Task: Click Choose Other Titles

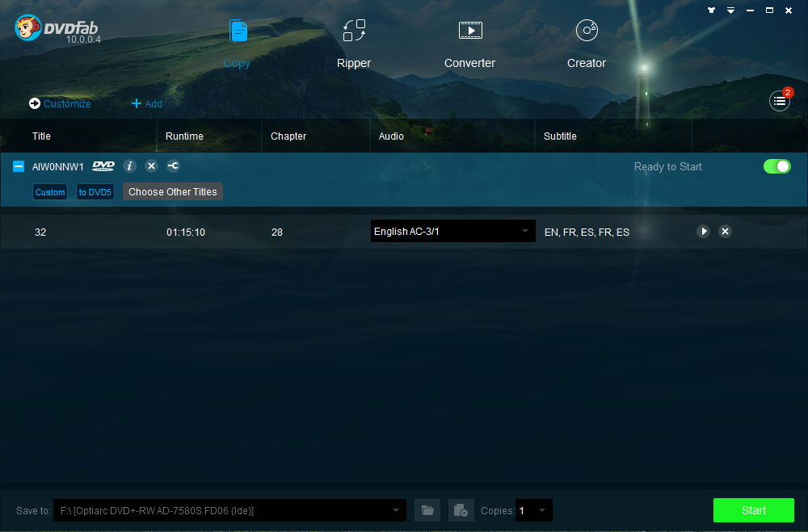Action: (173, 191)
